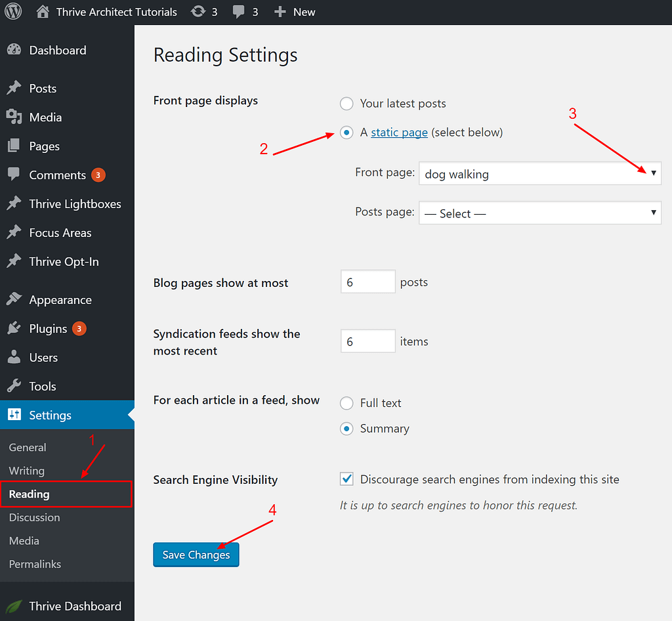Choose 'Full text' feed radio option
This screenshot has height=621, width=672.
point(346,403)
